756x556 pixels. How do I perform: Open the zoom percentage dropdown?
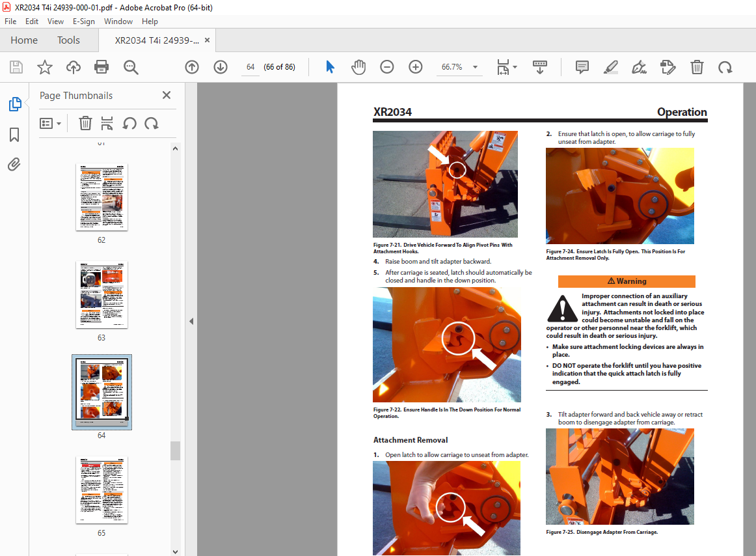click(476, 67)
